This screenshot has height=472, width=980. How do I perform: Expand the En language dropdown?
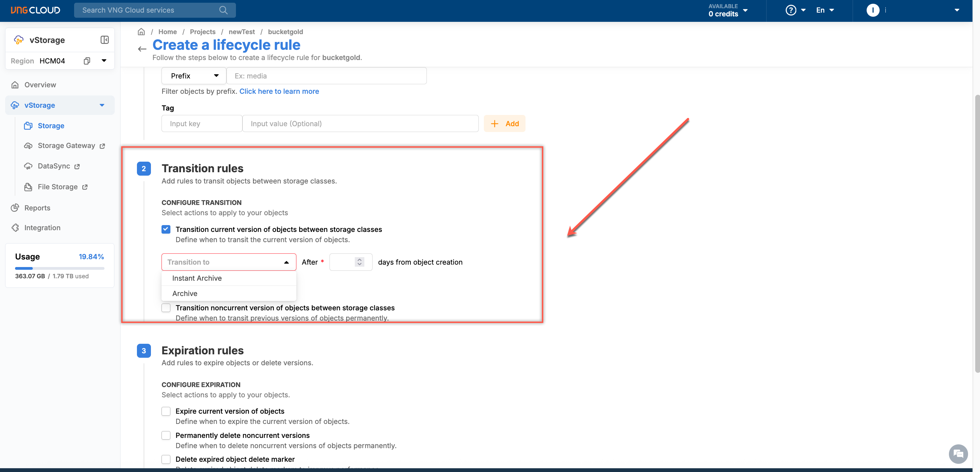coord(824,10)
